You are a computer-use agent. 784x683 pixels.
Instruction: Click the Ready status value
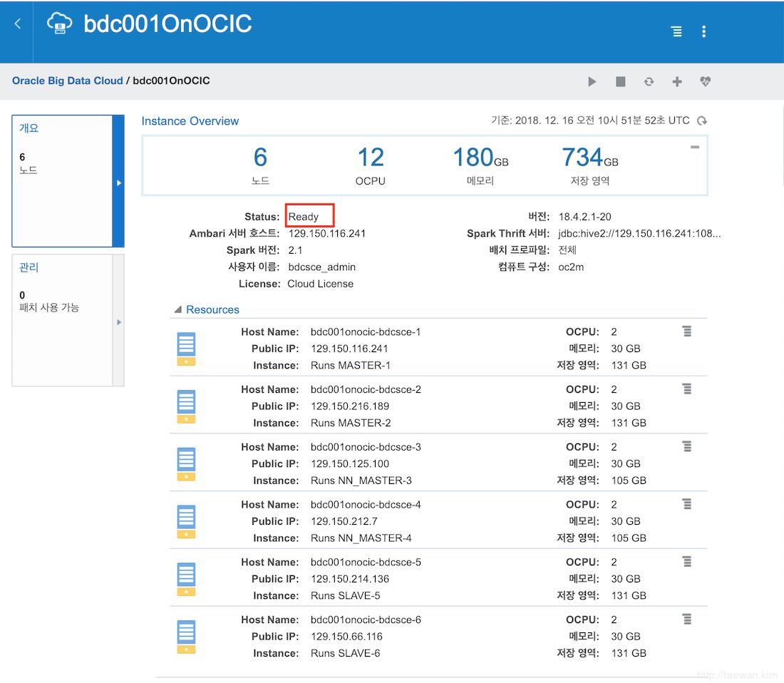coord(304,217)
